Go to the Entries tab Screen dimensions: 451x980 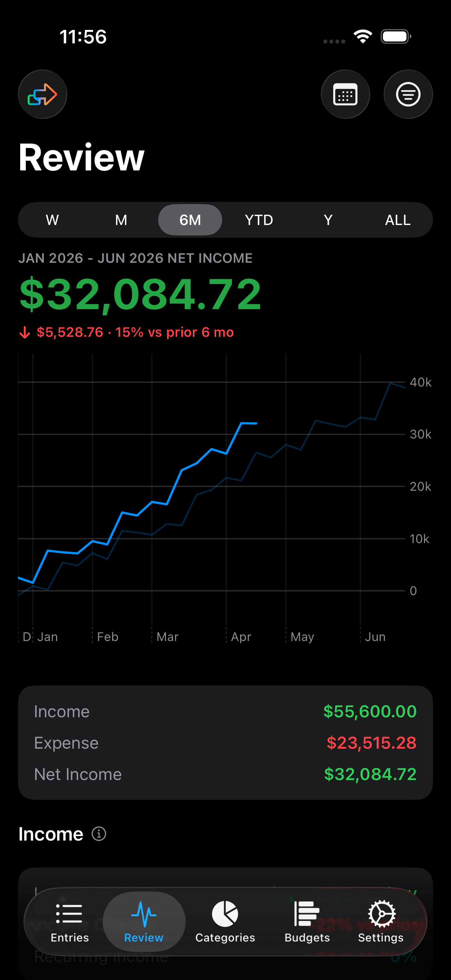[x=70, y=921]
